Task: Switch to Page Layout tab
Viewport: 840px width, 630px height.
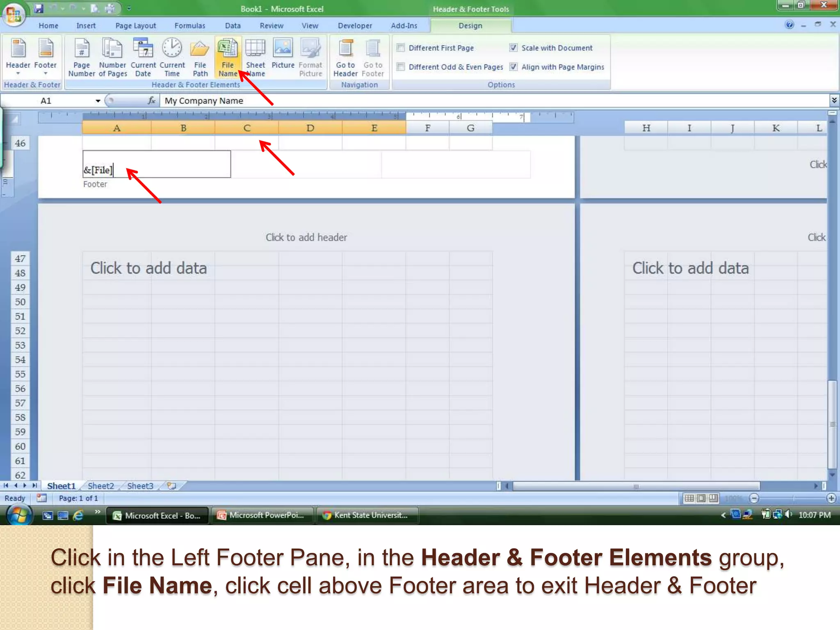Action: 136,25
